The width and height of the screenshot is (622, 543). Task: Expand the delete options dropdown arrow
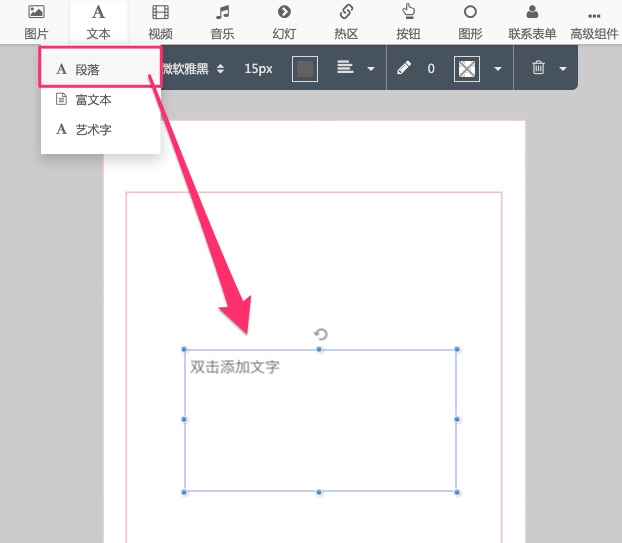click(563, 69)
